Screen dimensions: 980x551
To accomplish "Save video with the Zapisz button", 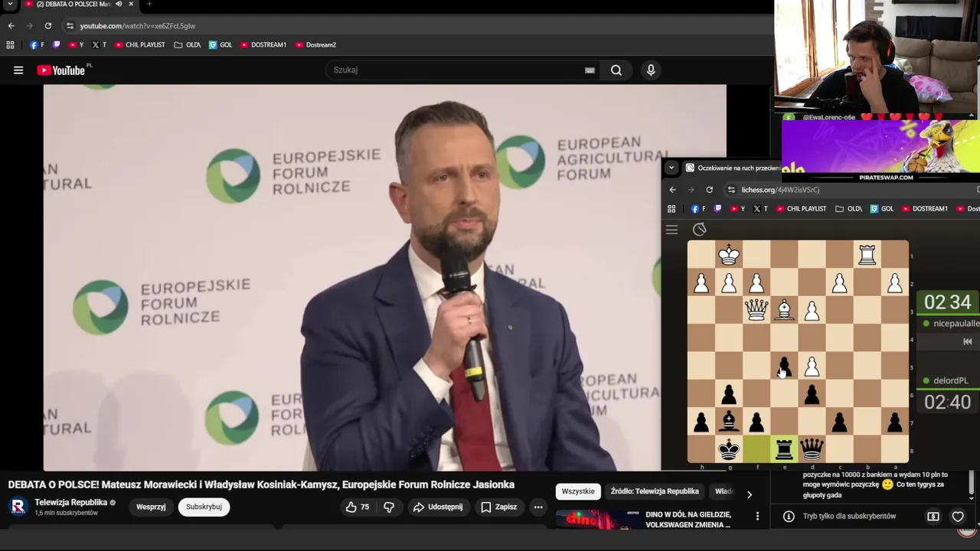I will click(498, 507).
